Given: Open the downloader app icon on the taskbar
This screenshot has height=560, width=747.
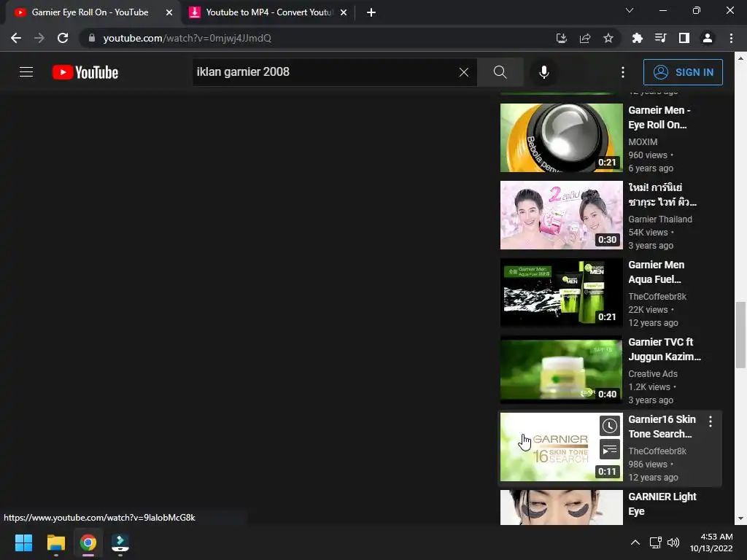Looking at the screenshot, I should click(x=120, y=542).
